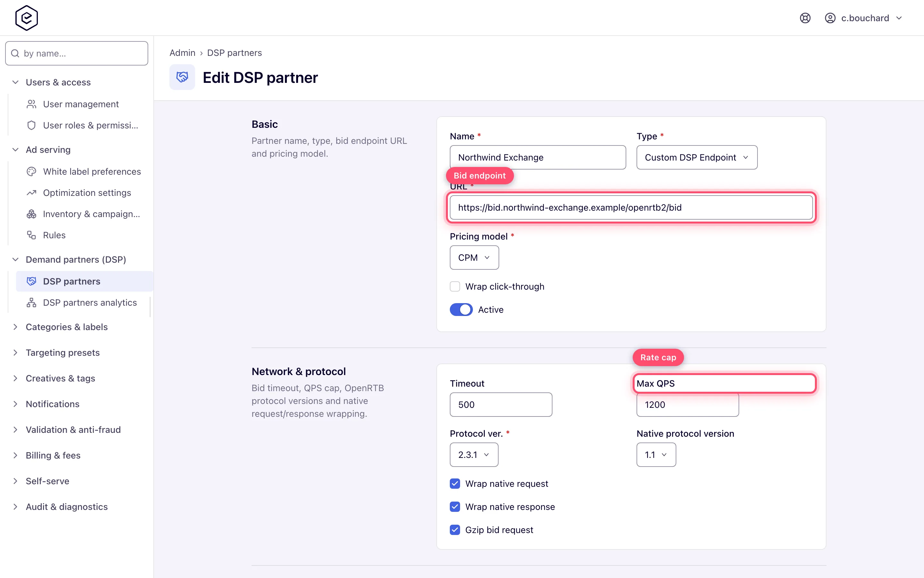Viewport: 924px width, 578px height.
Task: Expand Categories & labels section
Action: point(15,327)
